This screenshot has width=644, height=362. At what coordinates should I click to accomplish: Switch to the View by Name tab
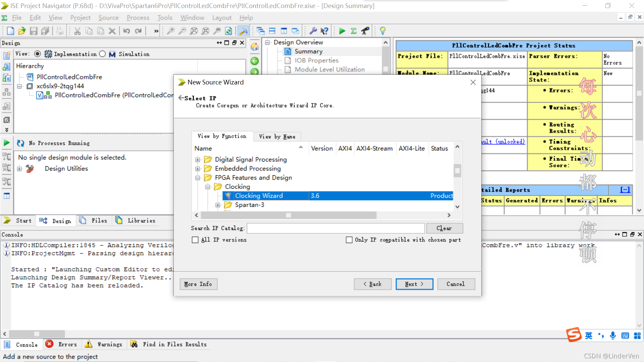[277, 136]
